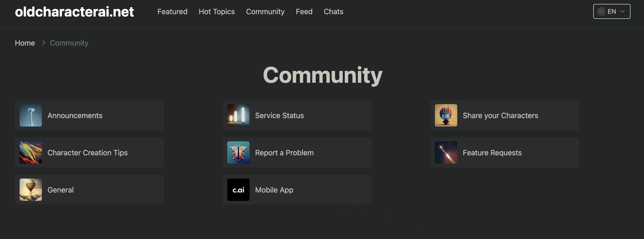
Task: Click the Feature Requests rocket icon
Action: click(x=446, y=153)
